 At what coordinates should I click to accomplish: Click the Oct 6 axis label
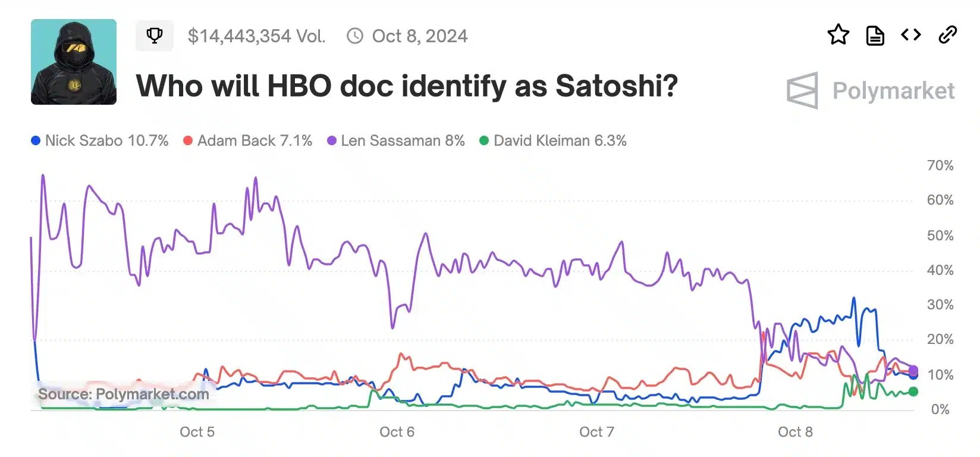(x=397, y=432)
